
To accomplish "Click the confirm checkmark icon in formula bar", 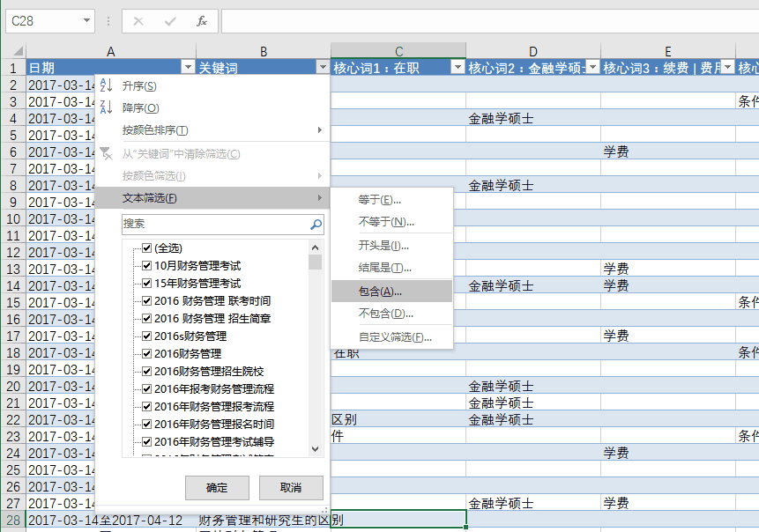I will tap(170, 20).
